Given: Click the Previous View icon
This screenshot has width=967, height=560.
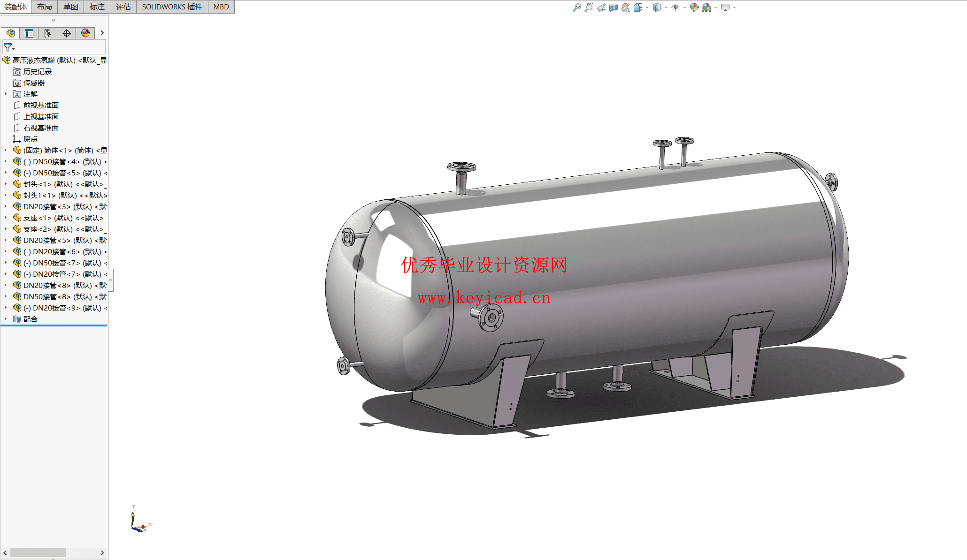Looking at the screenshot, I should click(601, 8).
